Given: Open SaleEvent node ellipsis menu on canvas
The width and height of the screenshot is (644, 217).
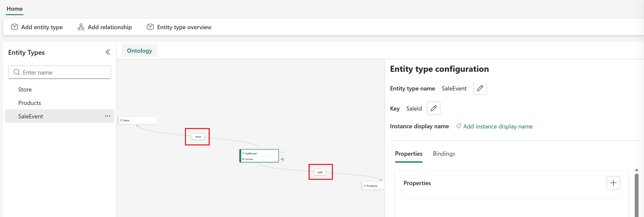Looking at the screenshot, I should coord(282,152).
